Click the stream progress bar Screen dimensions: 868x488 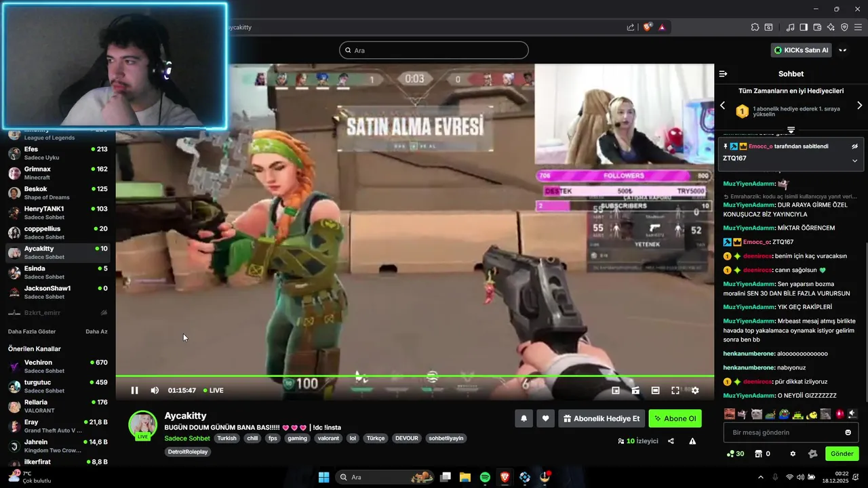[x=414, y=376]
